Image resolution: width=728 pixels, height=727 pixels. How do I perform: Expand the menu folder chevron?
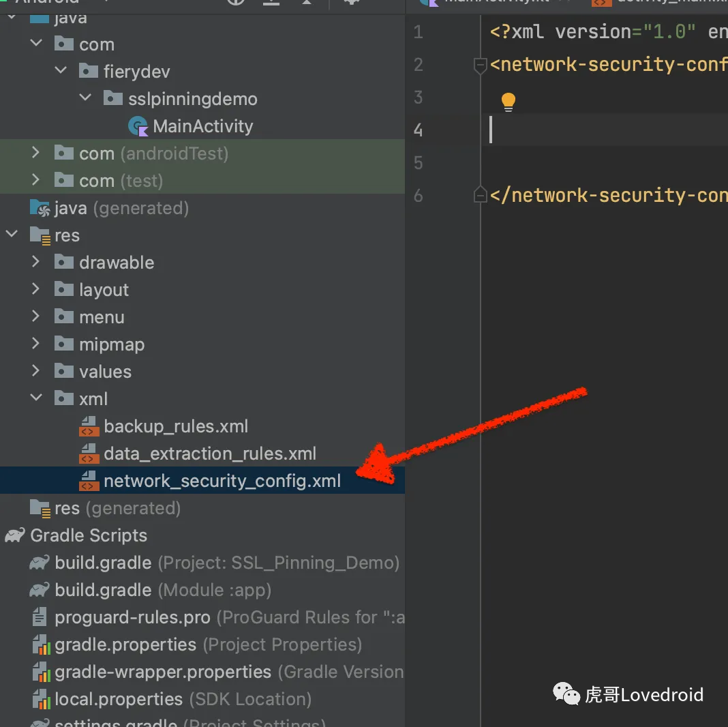coord(35,316)
